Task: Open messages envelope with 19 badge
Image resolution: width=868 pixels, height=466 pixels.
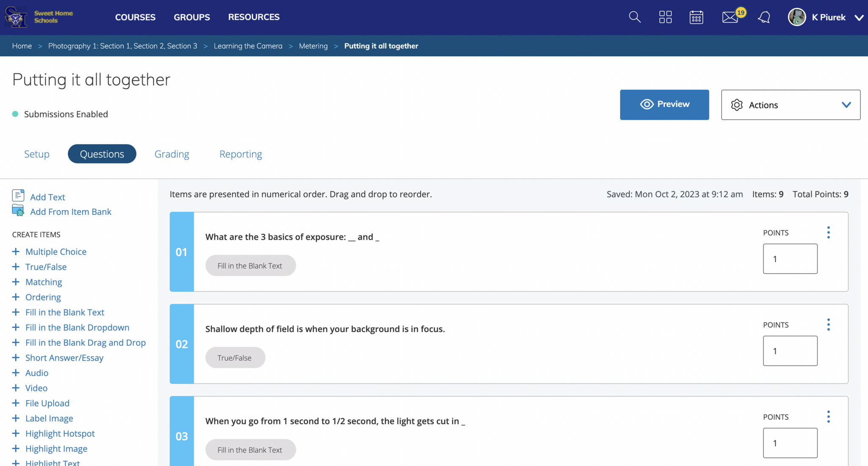Action: 730,17
